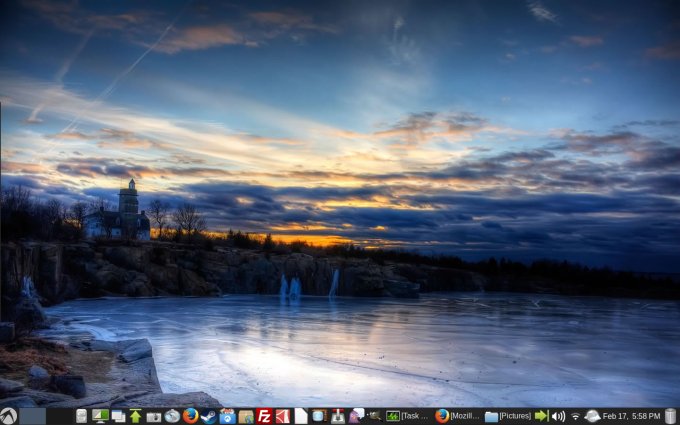
Task: Switch to the Mozilla Firefox taskbar window
Action: [458, 416]
